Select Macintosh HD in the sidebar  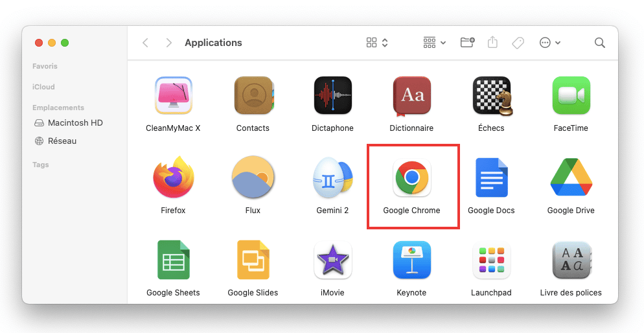69,123
